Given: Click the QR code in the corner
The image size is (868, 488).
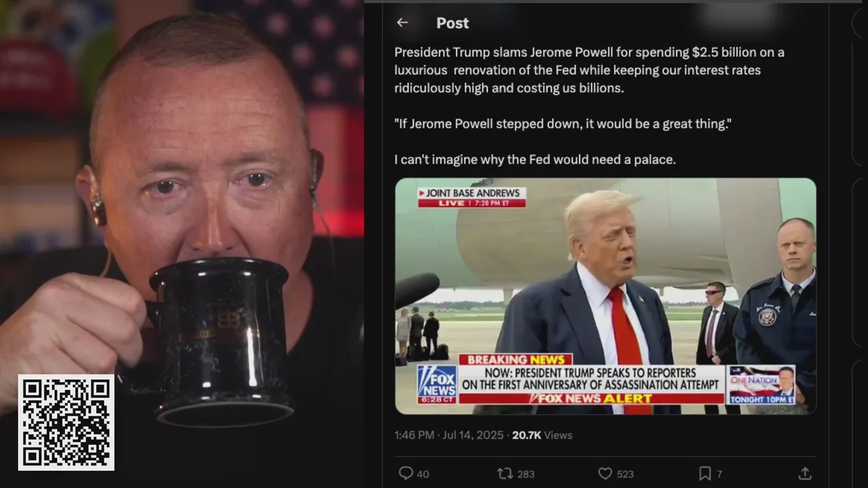Looking at the screenshot, I should click(x=66, y=423).
